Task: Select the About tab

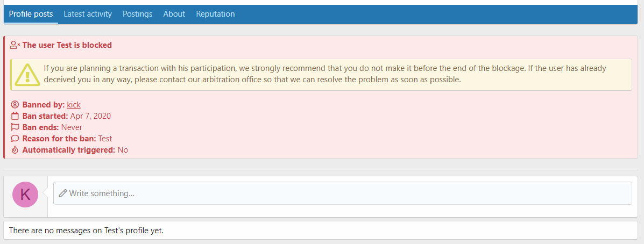Action: 174,14
